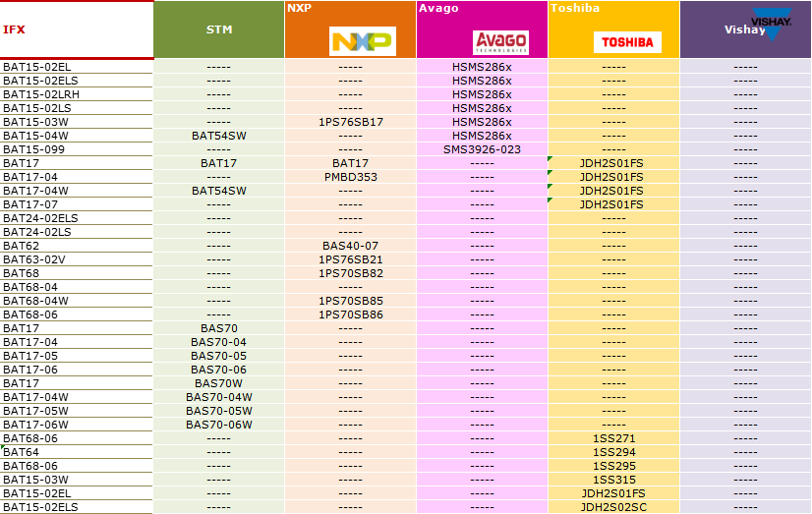
Task: Select the BAT15-04W row label
Action: (x=35, y=136)
